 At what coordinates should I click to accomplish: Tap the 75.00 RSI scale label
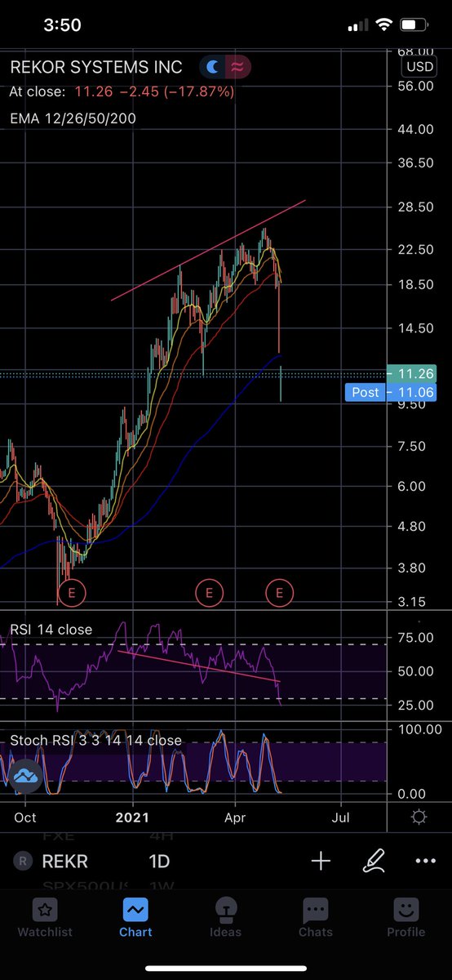pyautogui.click(x=414, y=638)
